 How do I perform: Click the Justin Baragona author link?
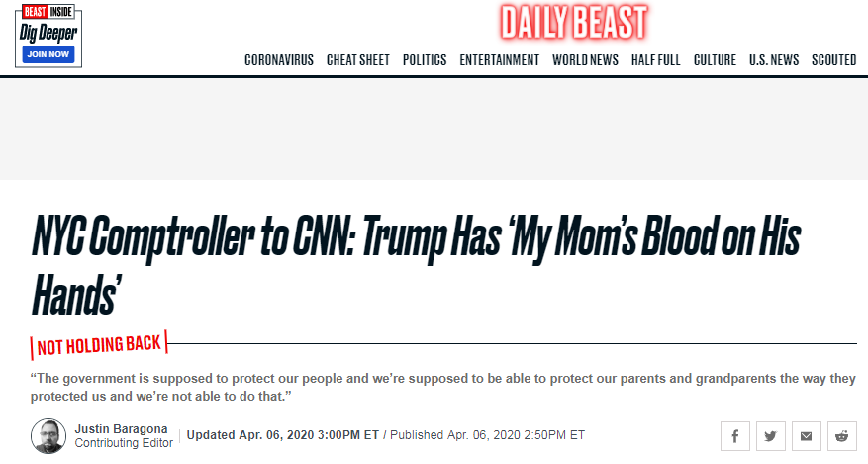coord(122,428)
